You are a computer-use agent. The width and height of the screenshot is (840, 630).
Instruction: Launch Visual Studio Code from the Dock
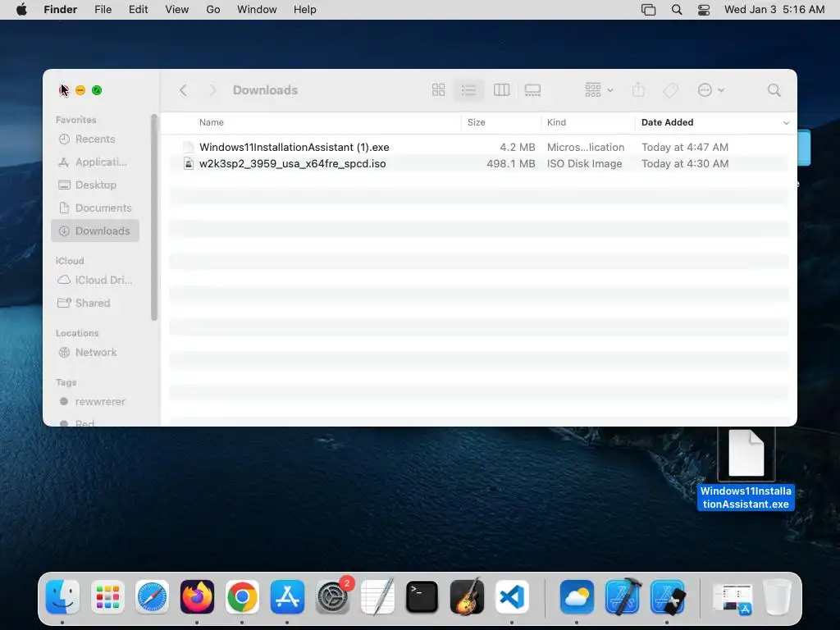pos(512,596)
